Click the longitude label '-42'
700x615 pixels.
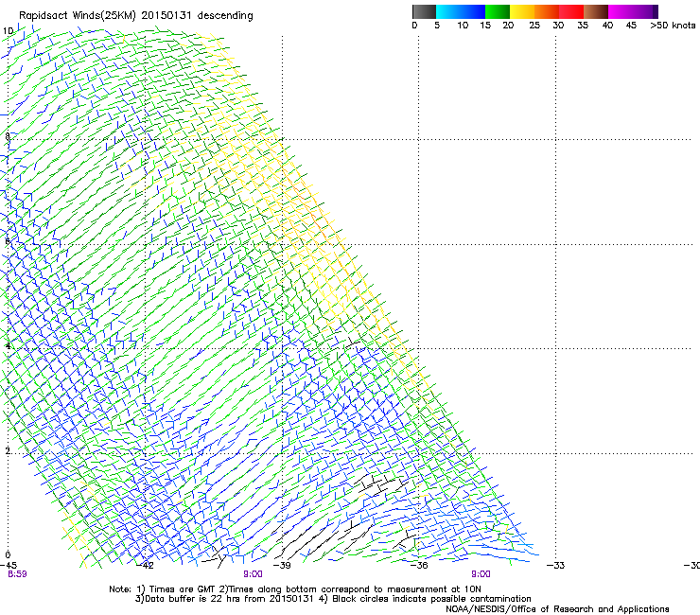click(x=145, y=566)
